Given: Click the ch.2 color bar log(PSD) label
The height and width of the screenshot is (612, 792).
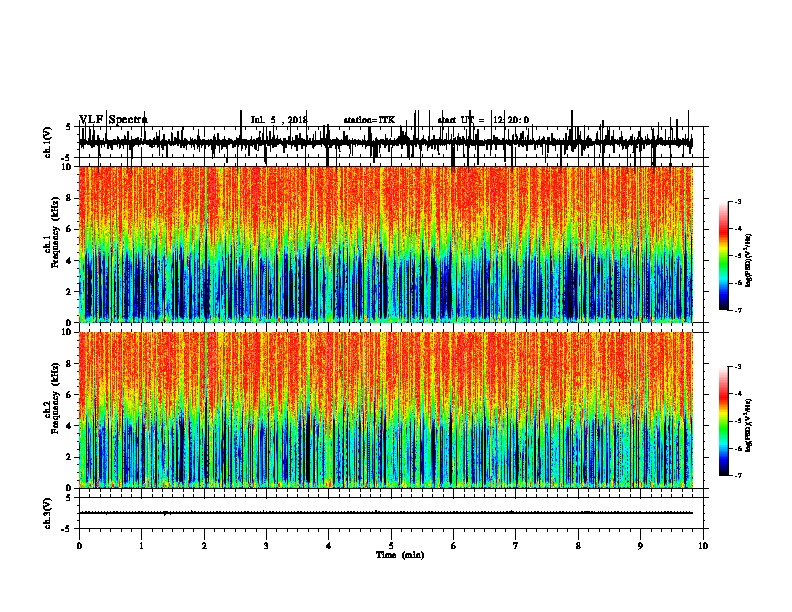Looking at the screenshot, I should 749,425.
